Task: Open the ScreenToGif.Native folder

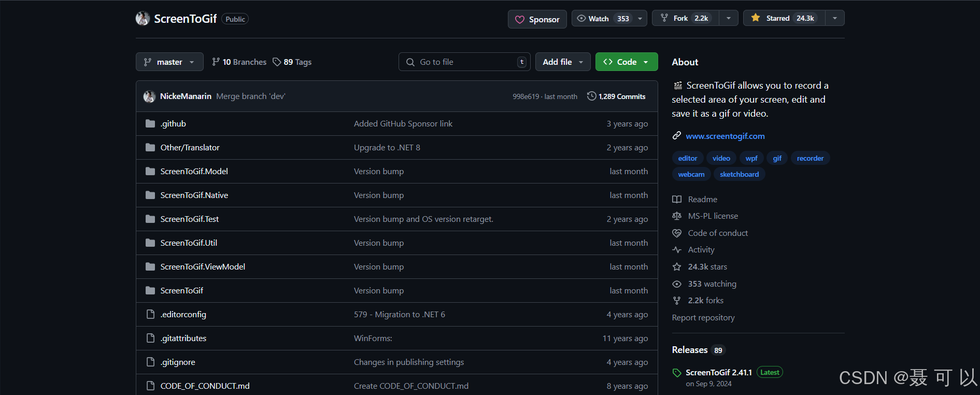Action: [194, 195]
